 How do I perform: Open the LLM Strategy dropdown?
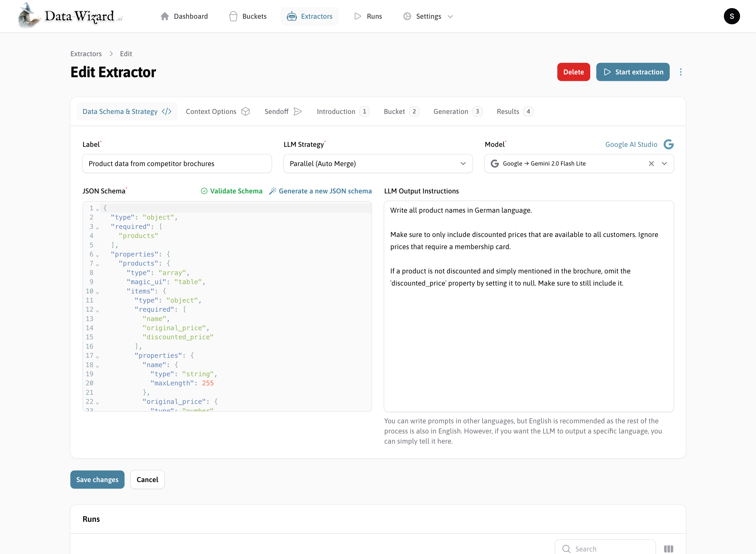pos(378,164)
